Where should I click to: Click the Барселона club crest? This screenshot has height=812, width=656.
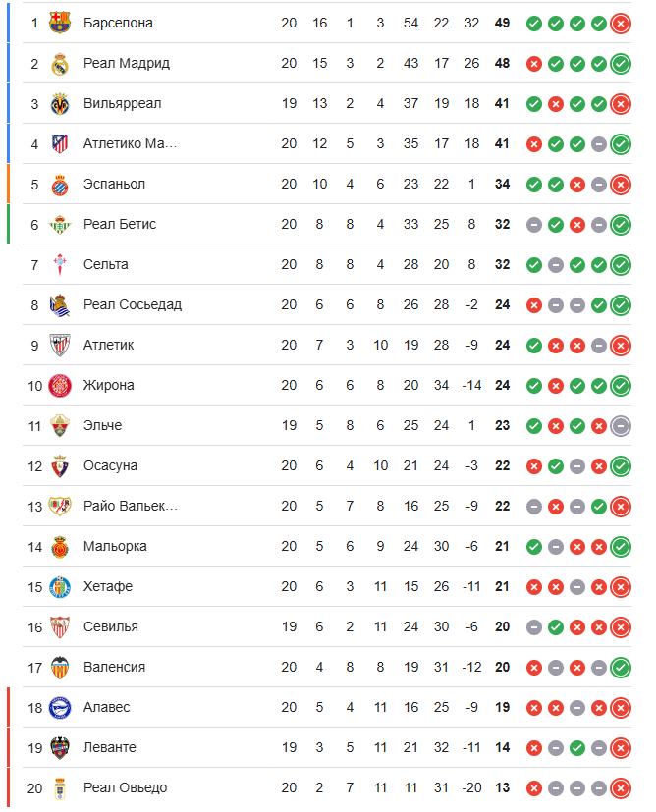coord(60,23)
